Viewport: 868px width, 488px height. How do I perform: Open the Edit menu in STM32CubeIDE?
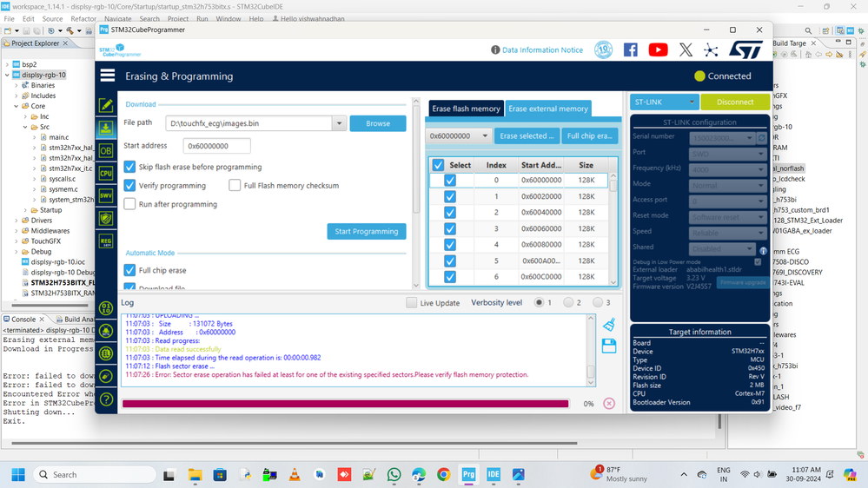(28, 19)
